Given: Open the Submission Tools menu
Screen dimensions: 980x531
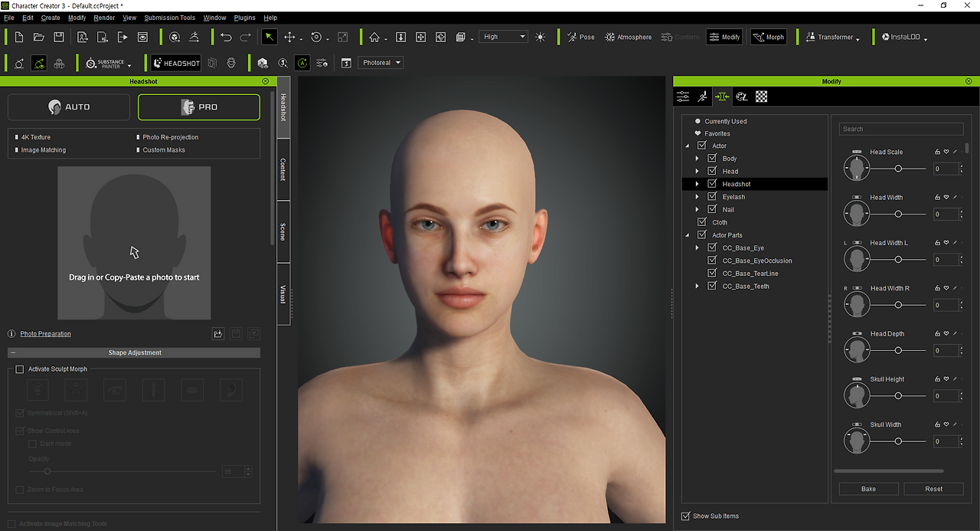Looking at the screenshot, I should pos(170,18).
